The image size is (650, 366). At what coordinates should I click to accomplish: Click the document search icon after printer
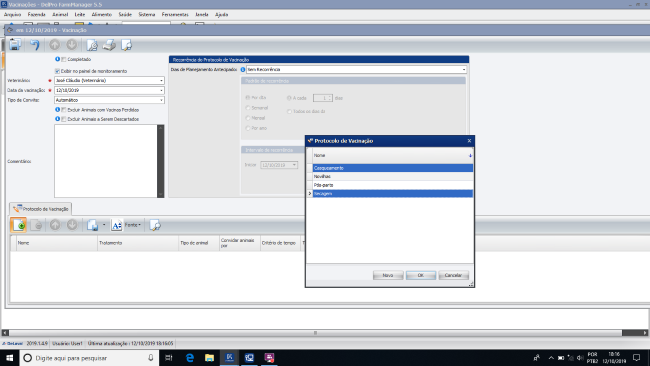click(x=126, y=45)
